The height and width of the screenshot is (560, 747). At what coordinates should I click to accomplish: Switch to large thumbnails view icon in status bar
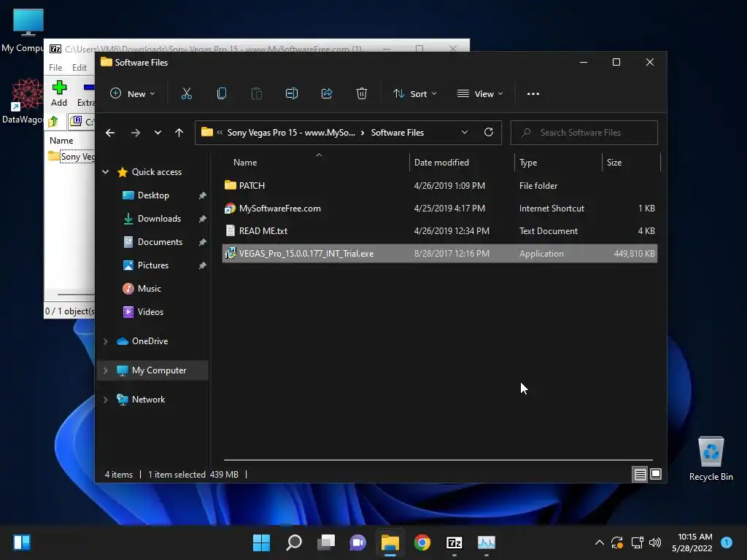656,474
